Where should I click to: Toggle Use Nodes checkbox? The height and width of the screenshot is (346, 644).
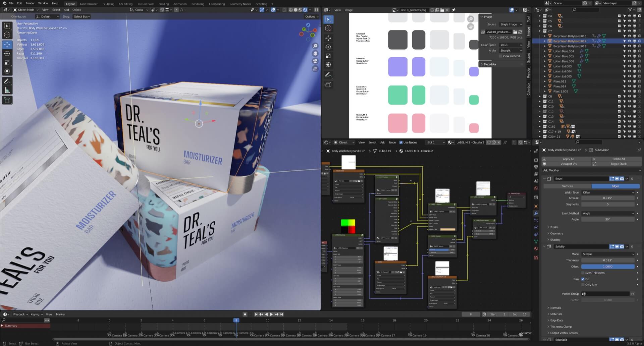tap(401, 142)
